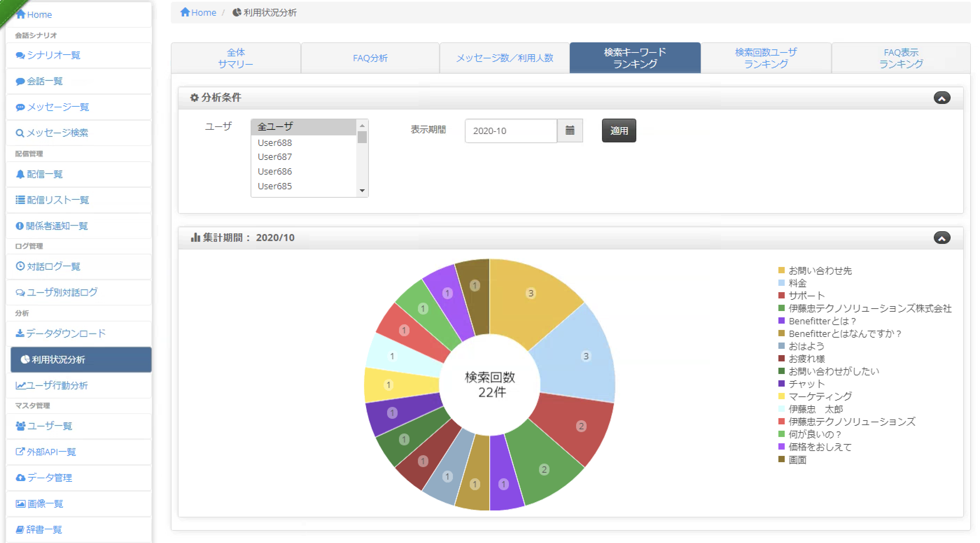Click user list scroll up arrow
Image resolution: width=980 pixels, height=543 pixels.
click(362, 126)
